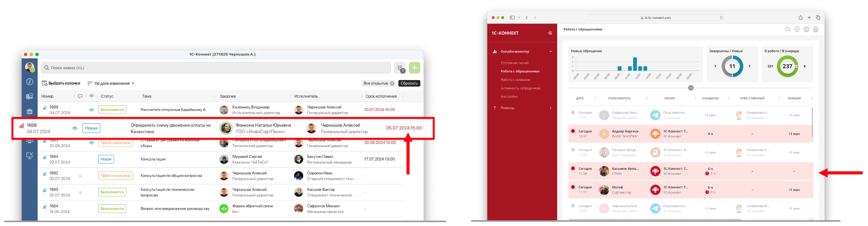The image size is (868, 226).
Task: Expand the 'Помощь' sidebar section
Action: point(550,108)
